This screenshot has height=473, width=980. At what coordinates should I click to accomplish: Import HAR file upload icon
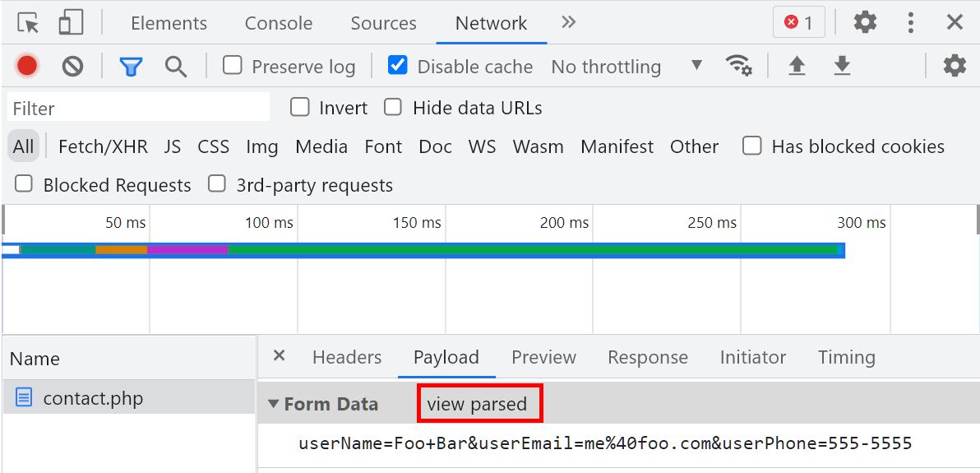pos(796,66)
